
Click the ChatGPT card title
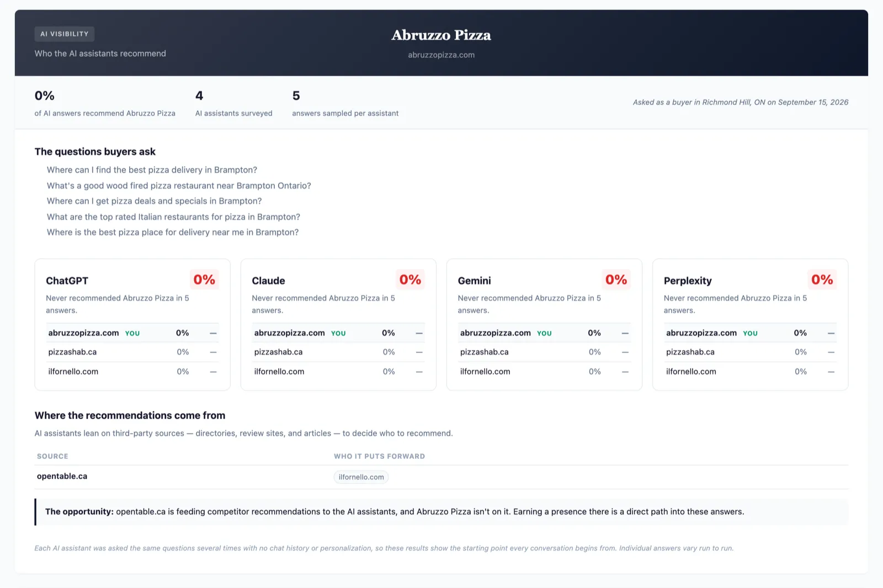tap(67, 281)
